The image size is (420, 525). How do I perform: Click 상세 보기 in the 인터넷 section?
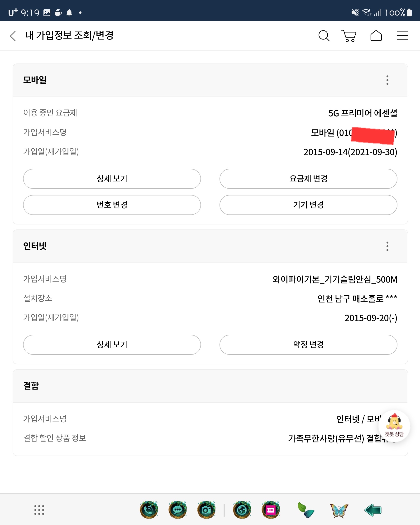click(x=112, y=345)
